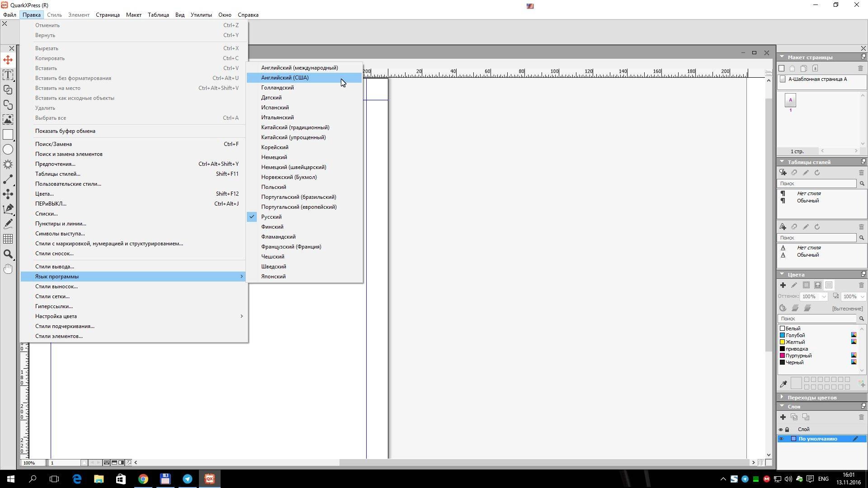Collapse the Макет страницы panel

click(x=782, y=57)
